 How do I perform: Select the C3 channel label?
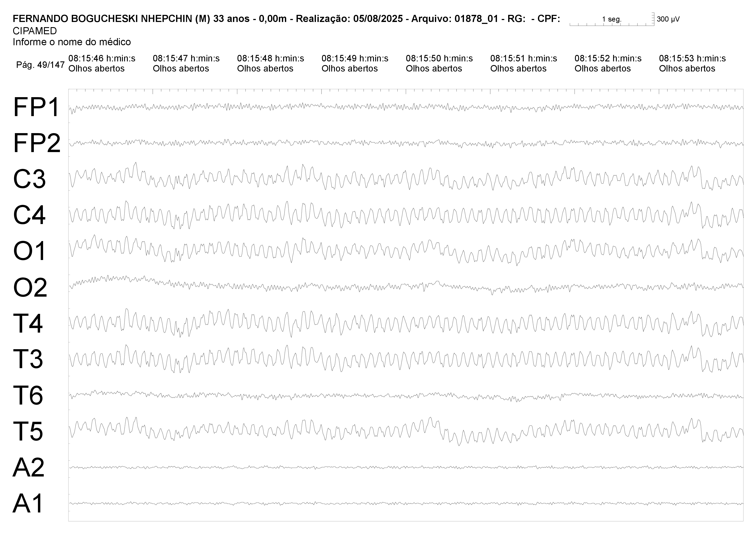29,179
